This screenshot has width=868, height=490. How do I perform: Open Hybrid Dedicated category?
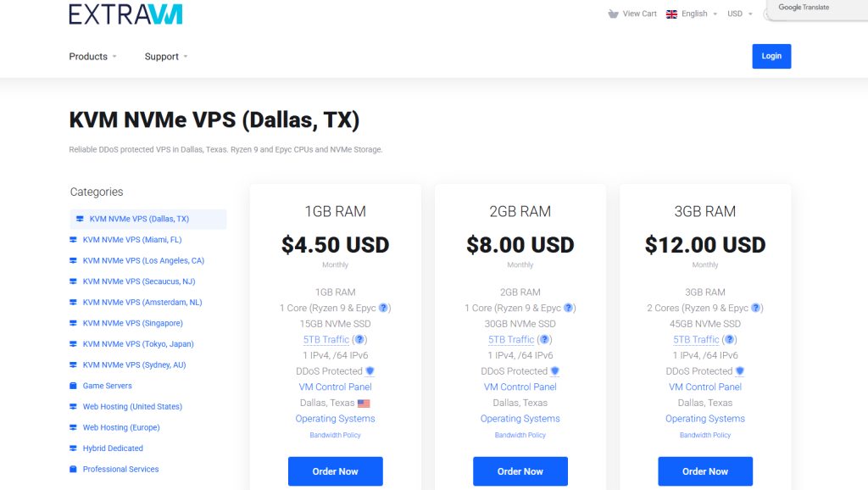(113, 448)
